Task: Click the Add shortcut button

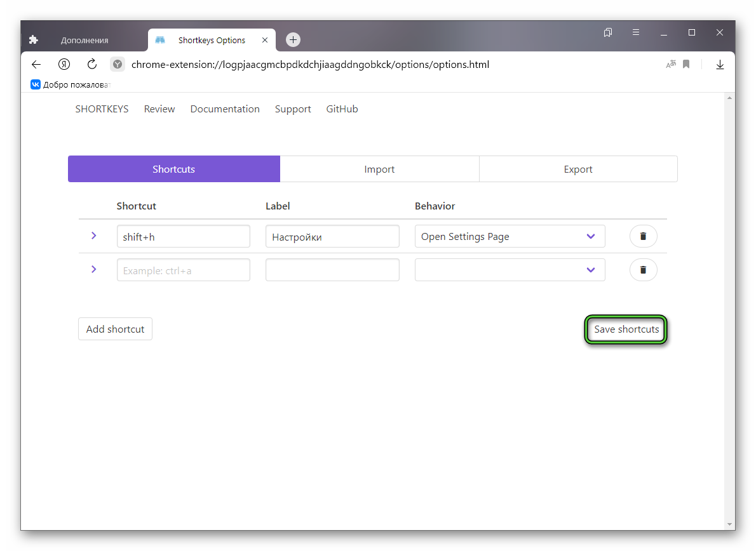Action: click(x=115, y=329)
